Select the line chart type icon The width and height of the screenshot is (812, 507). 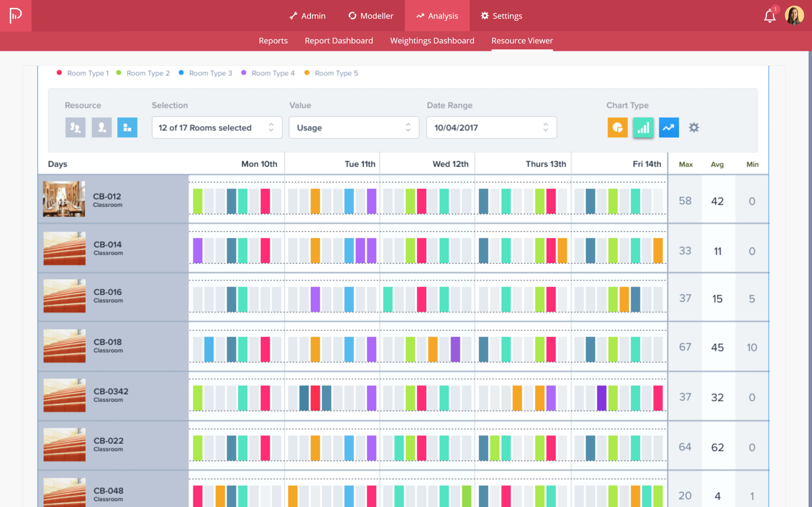pos(668,127)
